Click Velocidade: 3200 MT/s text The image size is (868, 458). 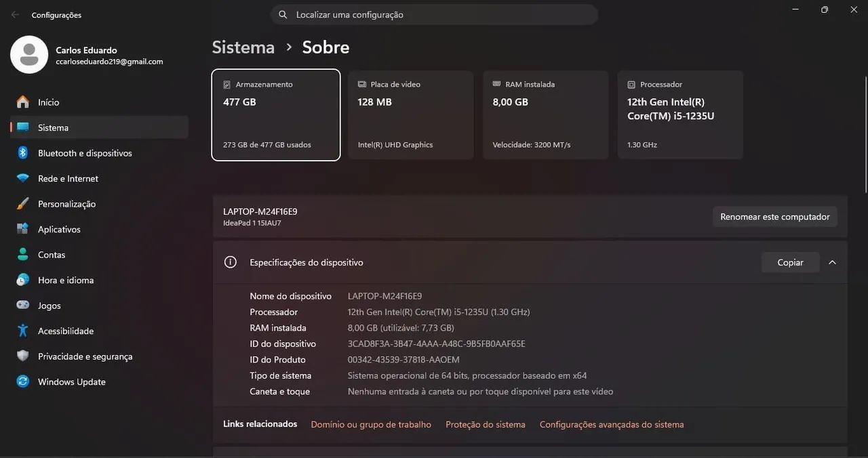pos(532,144)
